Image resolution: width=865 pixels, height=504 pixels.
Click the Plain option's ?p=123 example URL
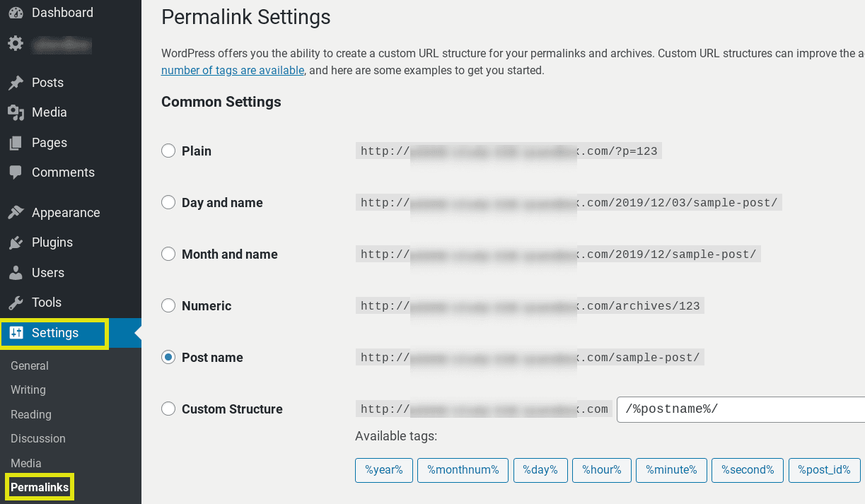click(x=509, y=151)
